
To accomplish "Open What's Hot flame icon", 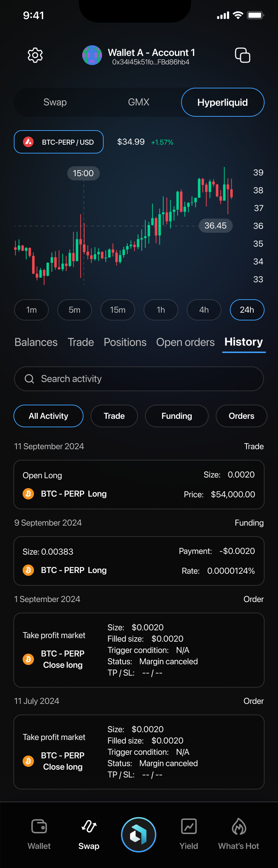I will click(239, 827).
